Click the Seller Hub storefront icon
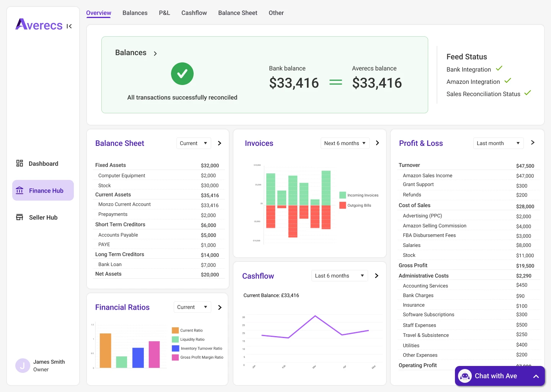 [x=20, y=217]
